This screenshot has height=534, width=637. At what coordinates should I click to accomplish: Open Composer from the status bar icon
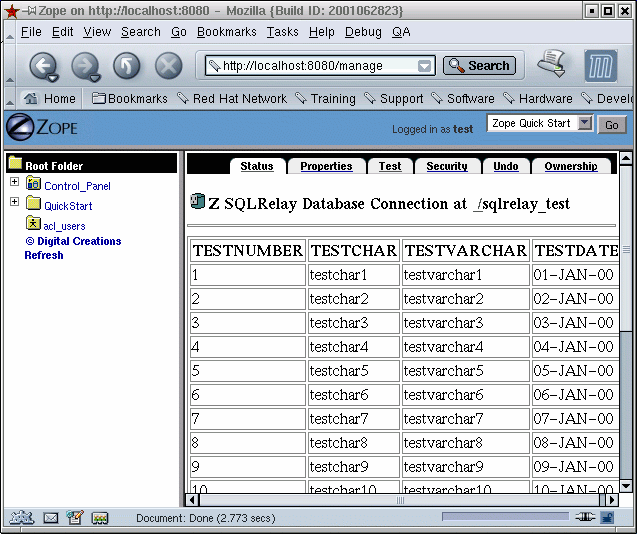pyautogui.click(x=75, y=518)
